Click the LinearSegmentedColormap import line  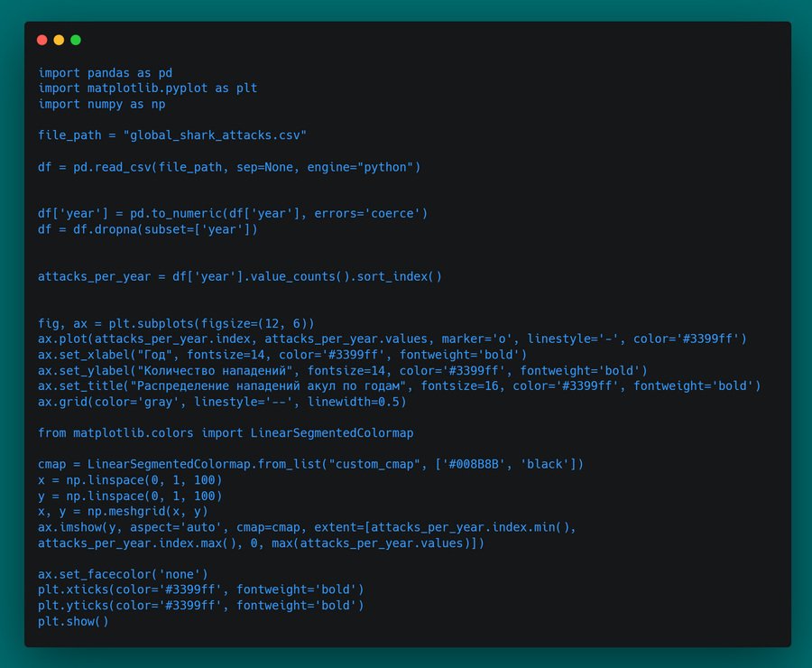(226, 433)
